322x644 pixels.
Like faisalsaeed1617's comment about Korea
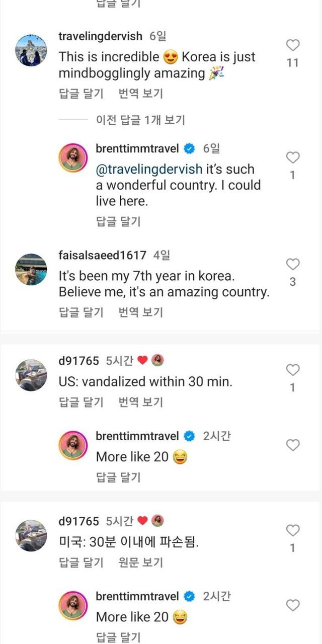pyautogui.click(x=293, y=265)
